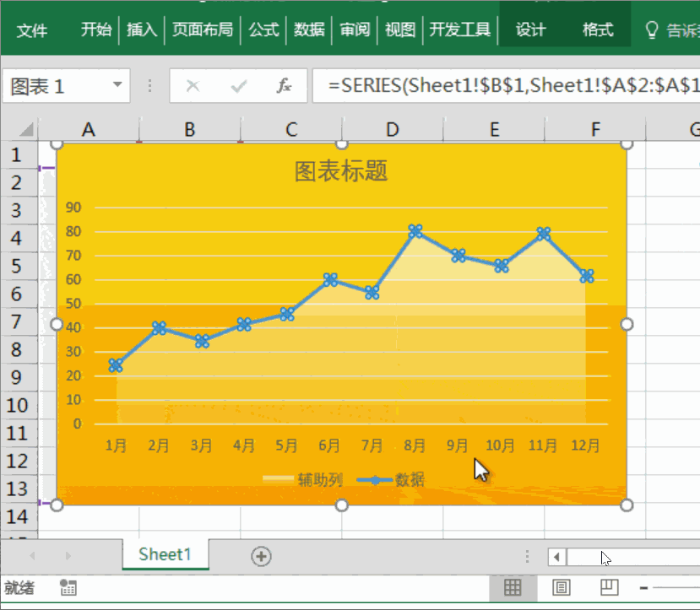Click the Name Box showing 图表 1
The width and height of the screenshot is (700, 610).
(66, 85)
